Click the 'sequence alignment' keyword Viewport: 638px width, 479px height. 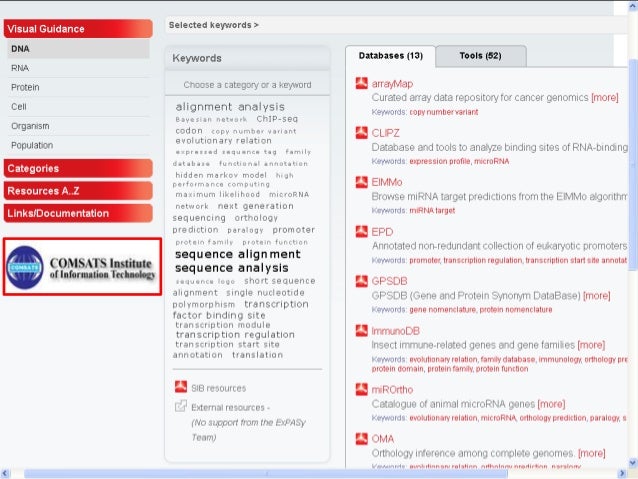point(238,254)
